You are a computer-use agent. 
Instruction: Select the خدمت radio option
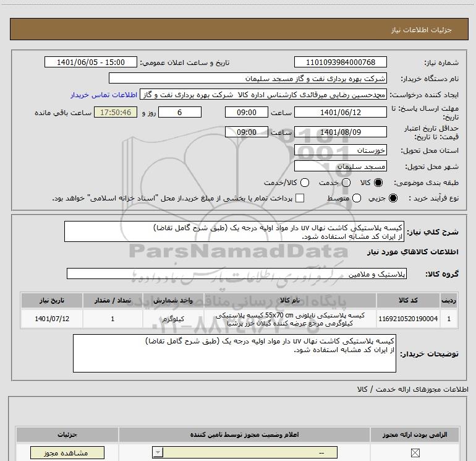coord(346,183)
